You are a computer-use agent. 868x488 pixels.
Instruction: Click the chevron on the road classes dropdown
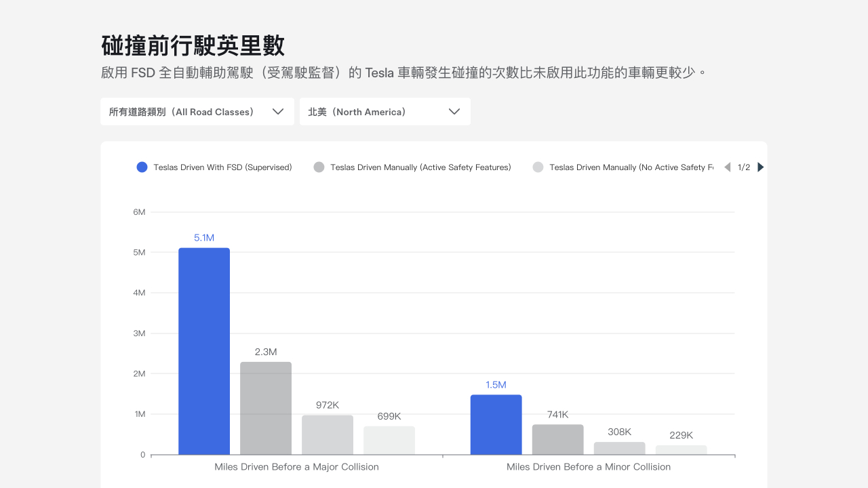[x=277, y=112]
